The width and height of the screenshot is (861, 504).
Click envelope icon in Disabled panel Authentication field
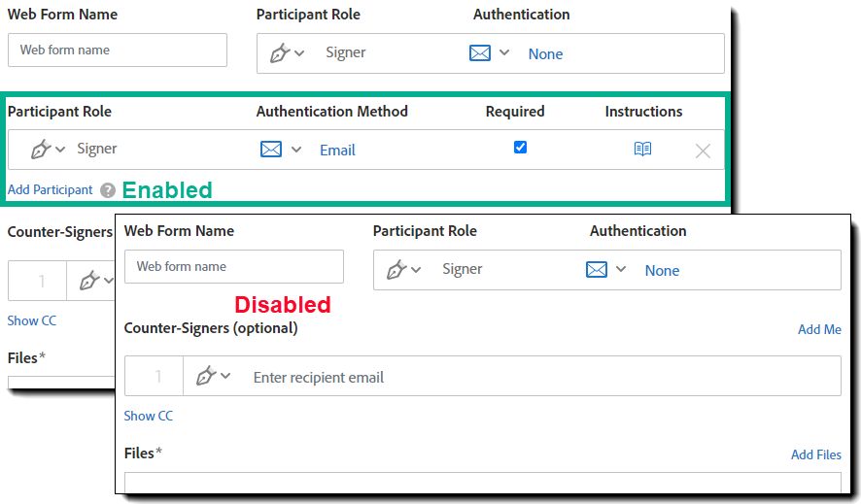point(597,269)
